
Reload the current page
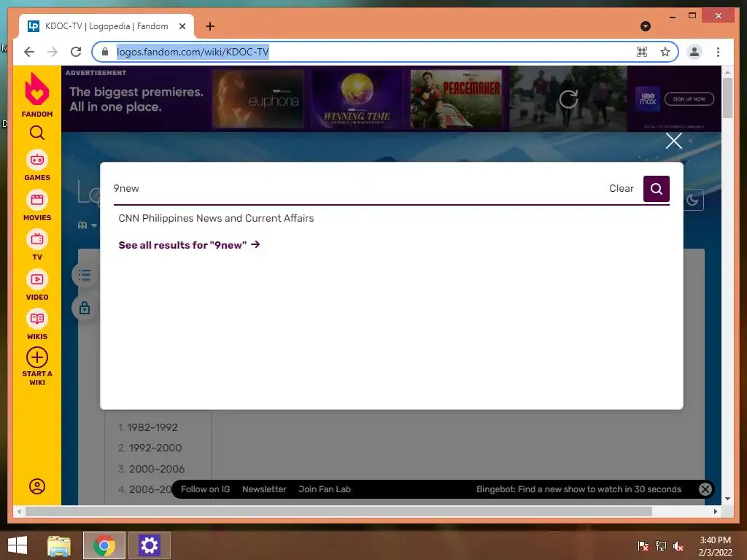pos(76,52)
